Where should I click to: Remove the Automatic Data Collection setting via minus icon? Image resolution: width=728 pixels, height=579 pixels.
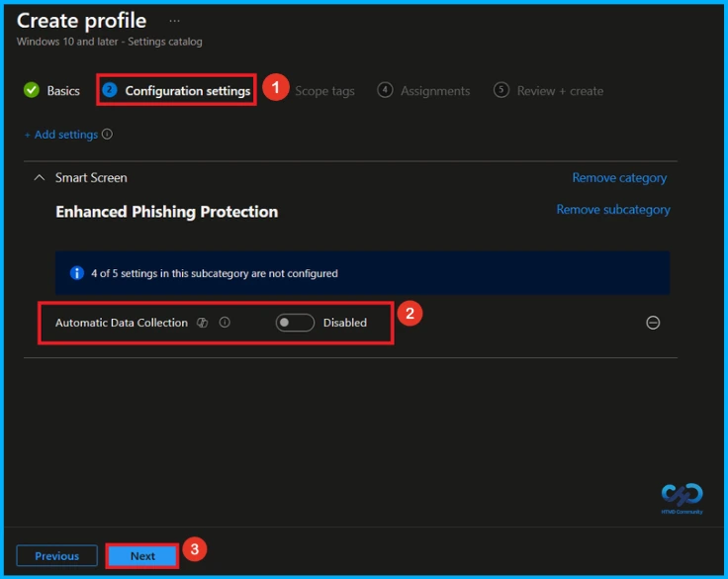pos(653,323)
